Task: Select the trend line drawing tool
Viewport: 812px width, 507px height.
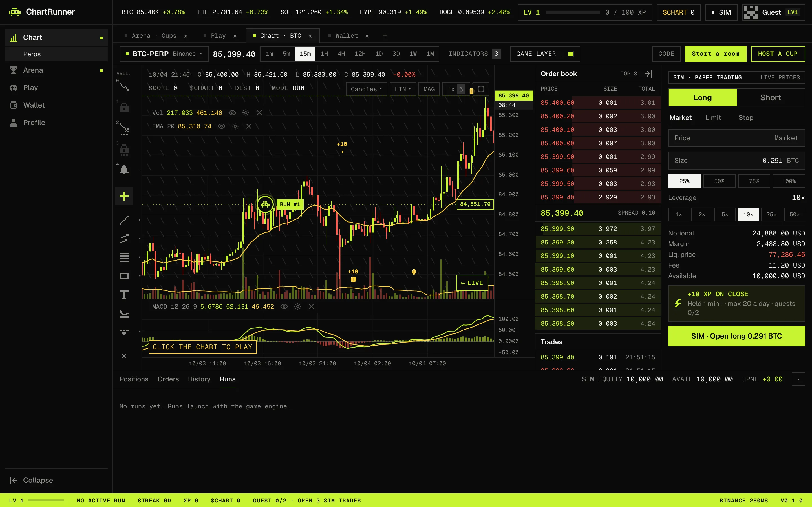Action: (x=124, y=220)
